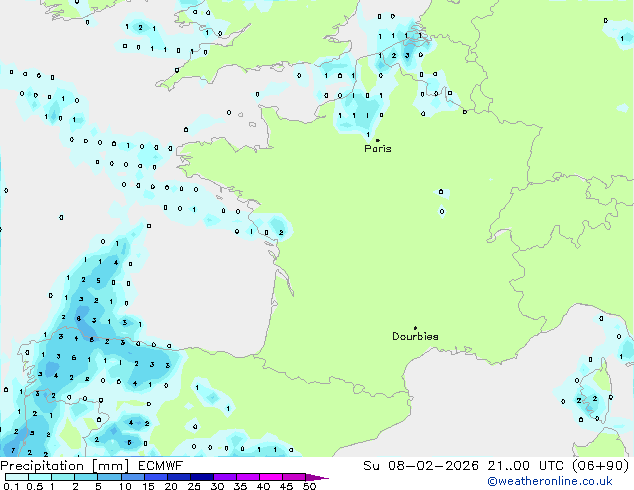Pick the 15–20 mm blue legend swatch

click(155, 477)
